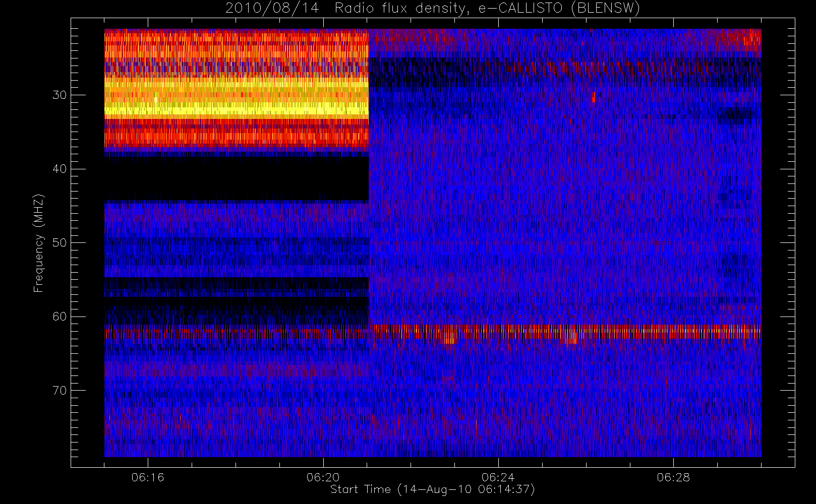816x504 pixels.
Task: Click the 'Frequency (MHZ)' axis label
Action: (39, 243)
